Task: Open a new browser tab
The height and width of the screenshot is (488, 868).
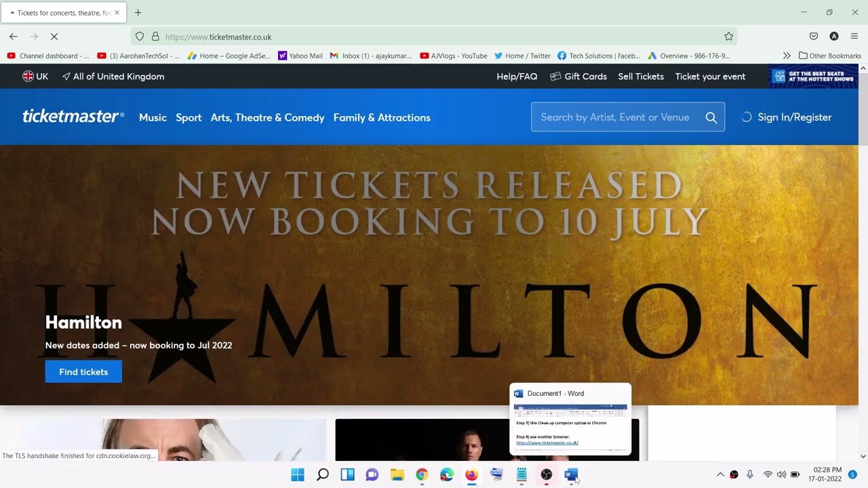Action: (138, 12)
